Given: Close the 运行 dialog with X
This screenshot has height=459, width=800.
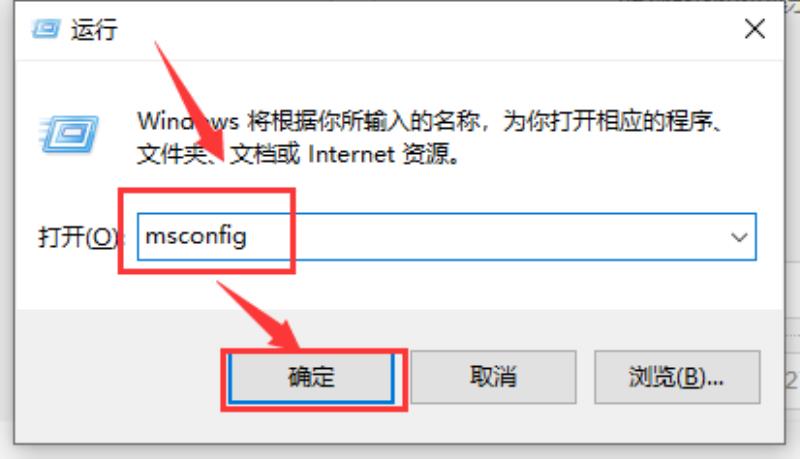Looking at the screenshot, I should pos(755,29).
